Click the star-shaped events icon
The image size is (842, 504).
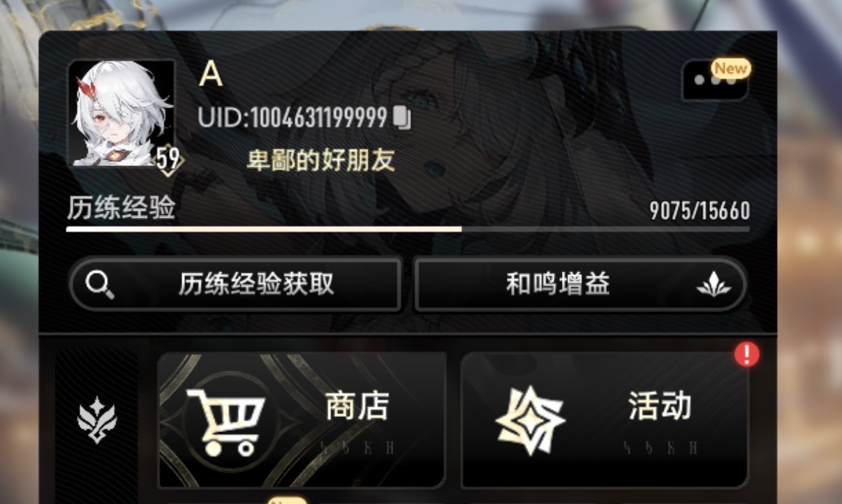[530, 421]
